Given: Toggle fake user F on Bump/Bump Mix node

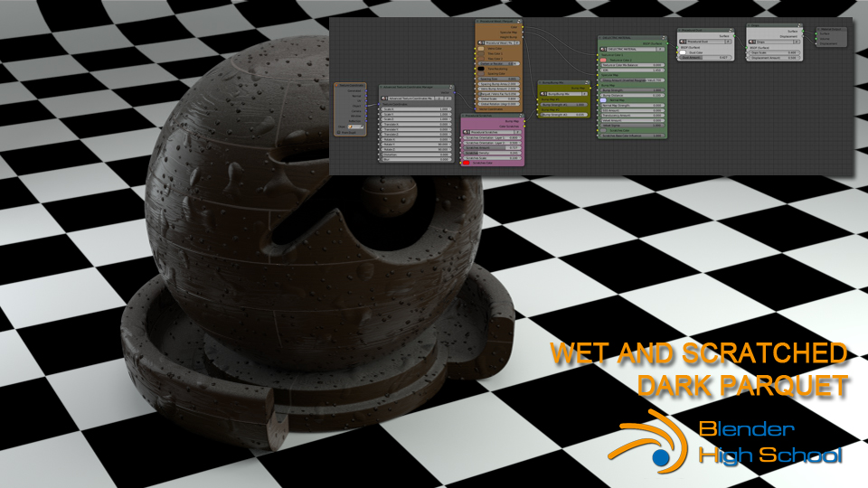Looking at the screenshot, I should [x=585, y=94].
